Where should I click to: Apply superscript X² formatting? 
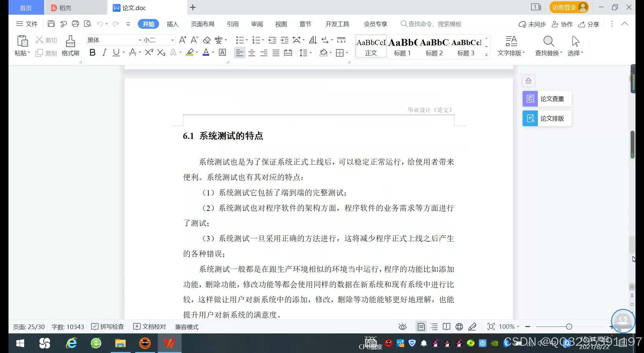tap(149, 52)
